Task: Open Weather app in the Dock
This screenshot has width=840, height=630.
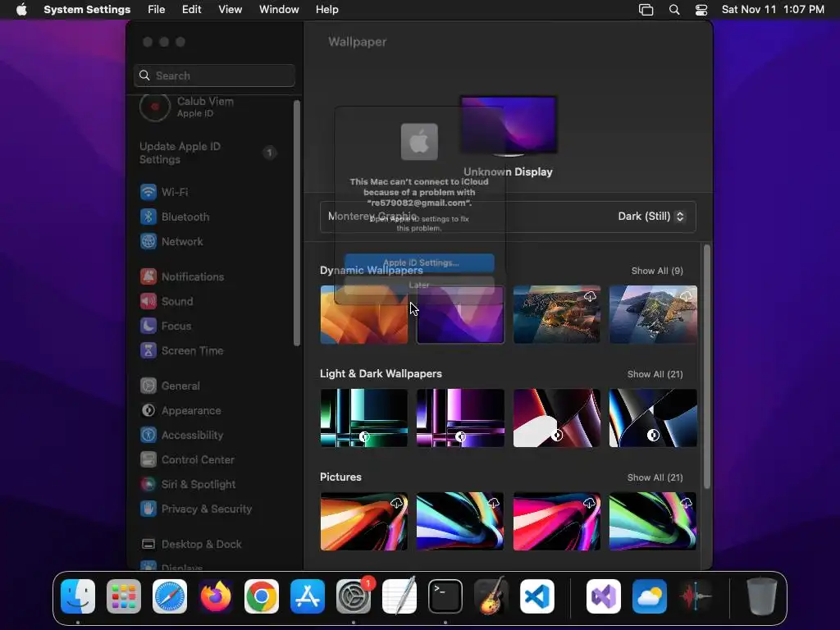Action: pyautogui.click(x=650, y=596)
